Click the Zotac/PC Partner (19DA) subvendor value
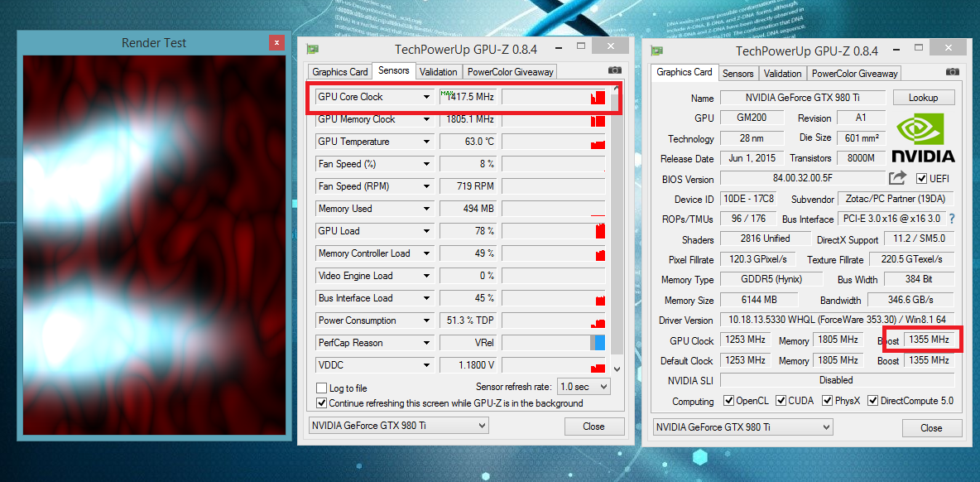 click(895, 199)
